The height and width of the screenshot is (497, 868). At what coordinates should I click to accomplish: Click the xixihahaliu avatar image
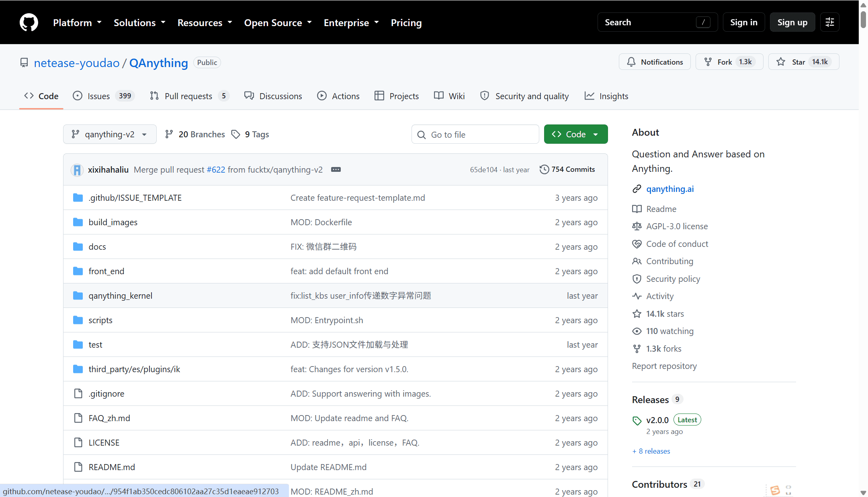pyautogui.click(x=77, y=170)
